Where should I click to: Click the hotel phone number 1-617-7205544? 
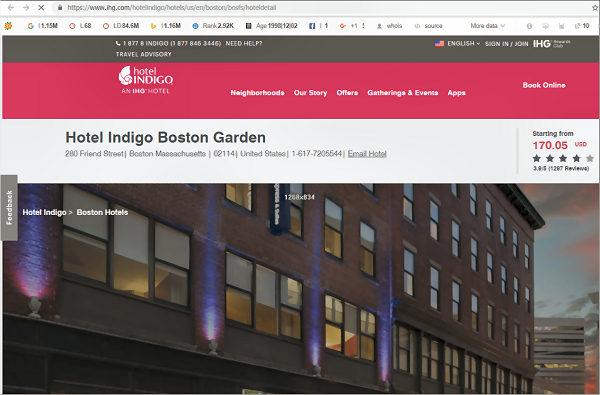[316, 154]
